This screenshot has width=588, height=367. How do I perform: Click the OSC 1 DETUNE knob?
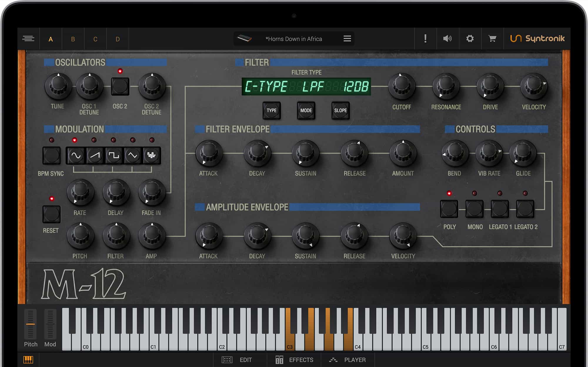point(90,86)
